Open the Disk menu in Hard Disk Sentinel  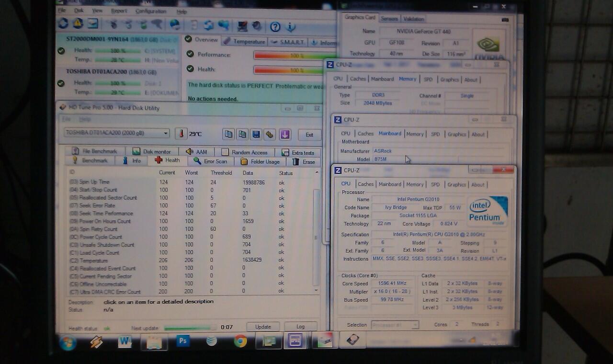(79, 11)
